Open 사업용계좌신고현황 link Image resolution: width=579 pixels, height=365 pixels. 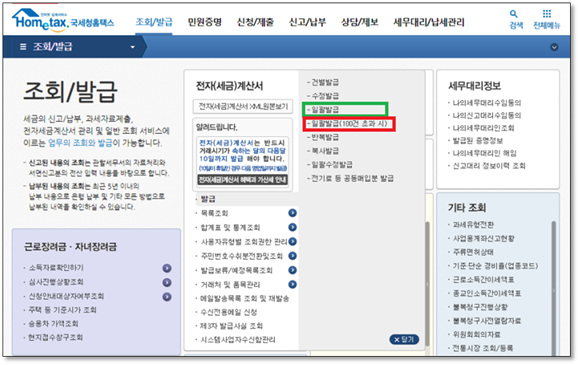click(x=483, y=238)
